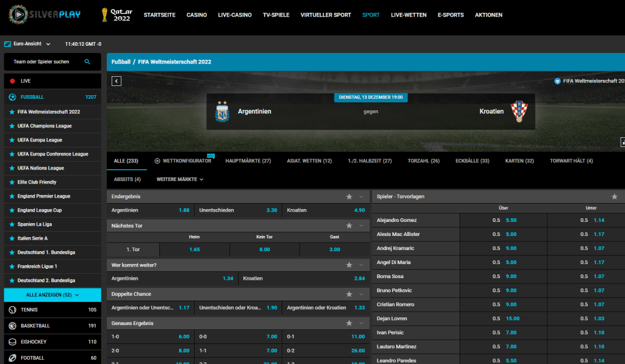Toggle star next to UEFA Europa League
This screenshot has width=625, height=364.
coord(12,140)
